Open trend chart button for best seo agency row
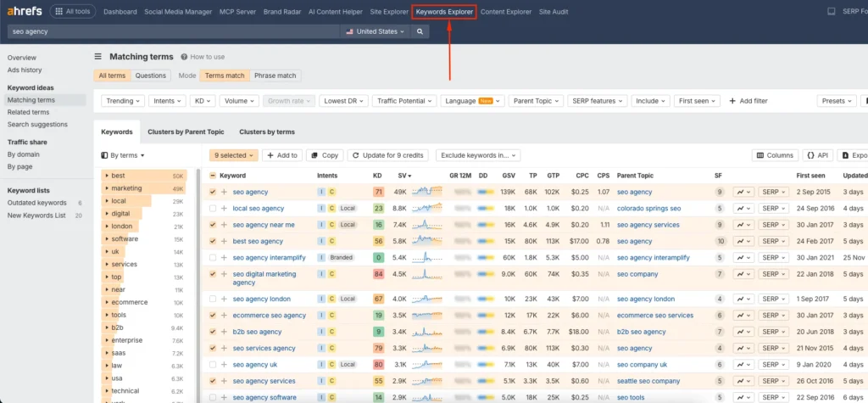 (x=744, y=241)
